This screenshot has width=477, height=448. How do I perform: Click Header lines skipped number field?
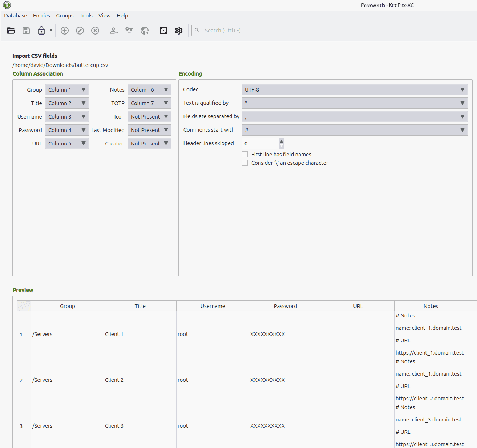coord(260,144)
